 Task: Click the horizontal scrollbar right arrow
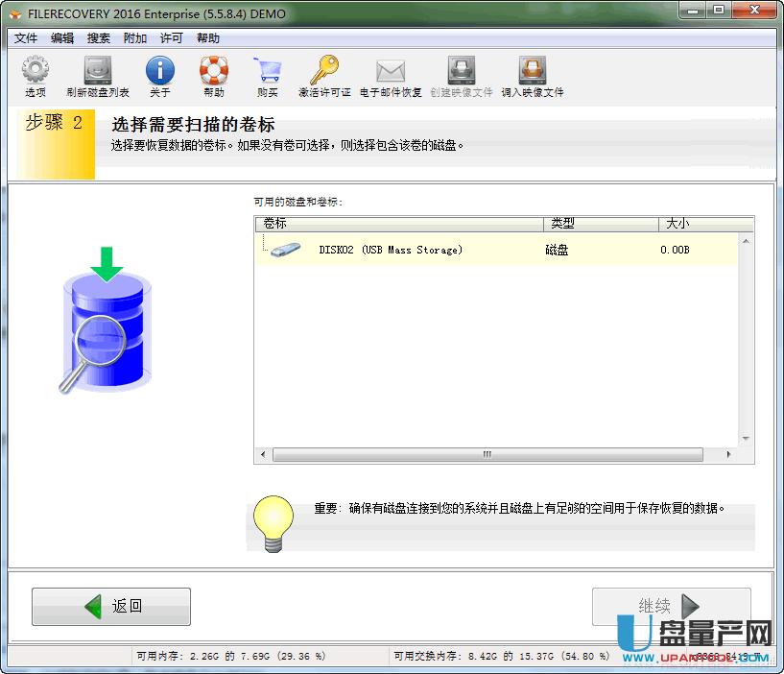click(x=729, y=455)
